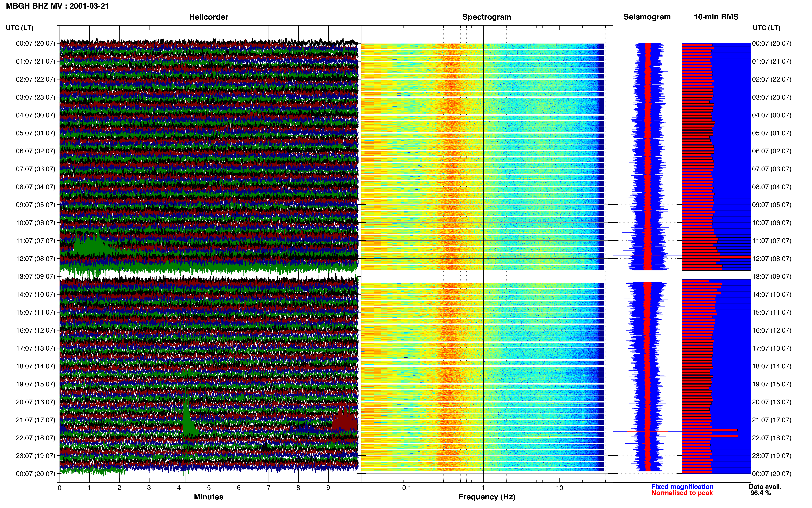
Task: Click helicorder minute tick '9'
Action: click(328, 488)
